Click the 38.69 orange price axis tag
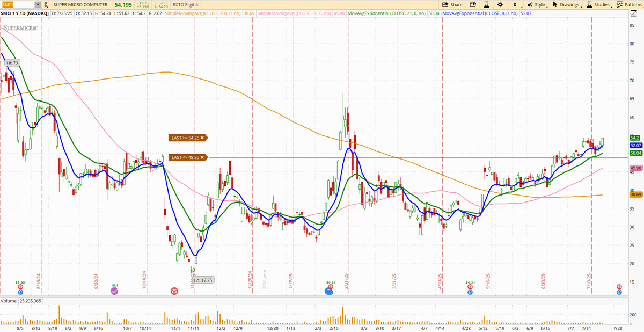Screen dimensions: 644x332 (x=636, y=194)
